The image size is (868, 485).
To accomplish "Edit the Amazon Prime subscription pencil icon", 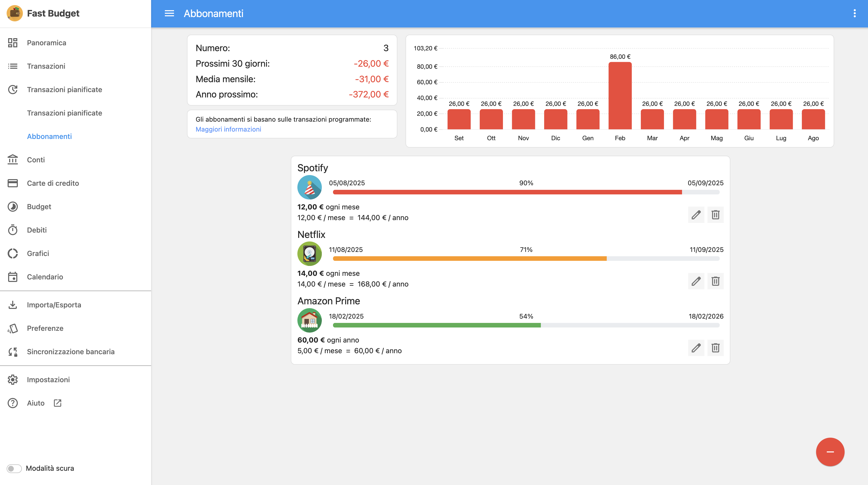I will [696, 348].
